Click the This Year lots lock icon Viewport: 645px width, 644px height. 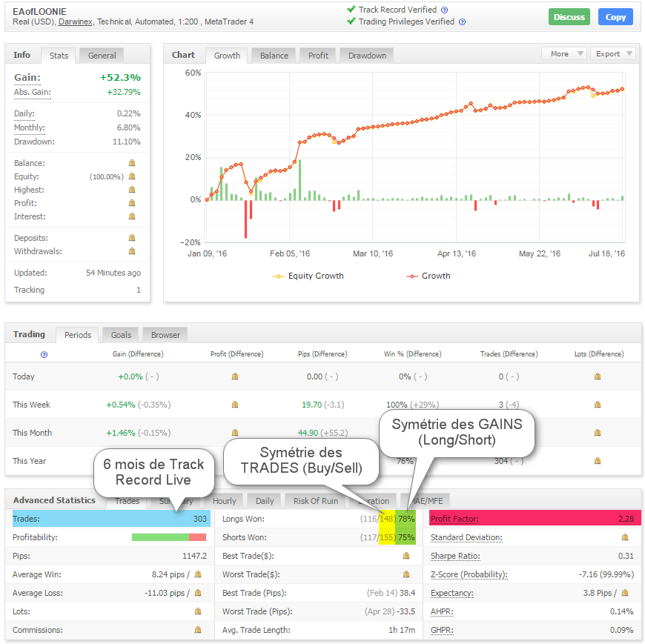[598, 461]
